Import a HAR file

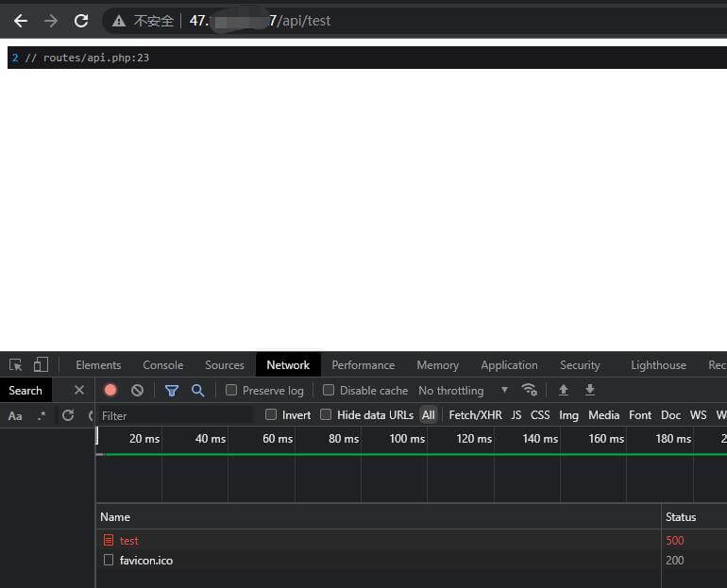click(564, 390)
